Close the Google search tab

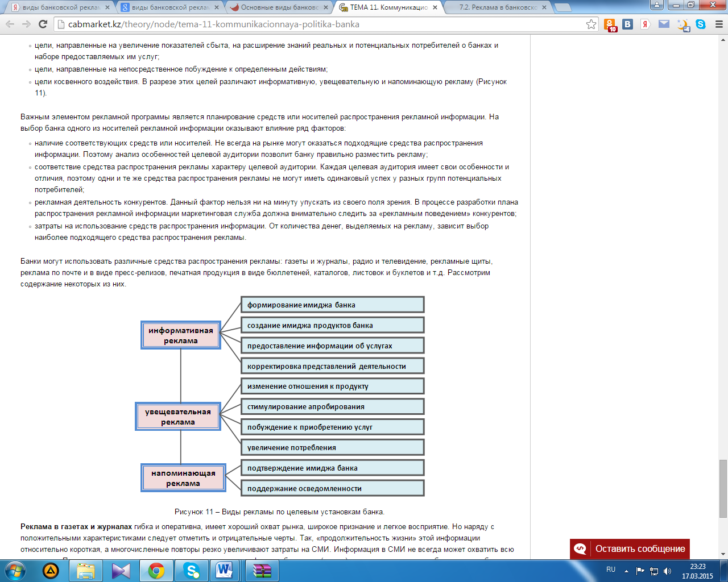tap(217, 7)
